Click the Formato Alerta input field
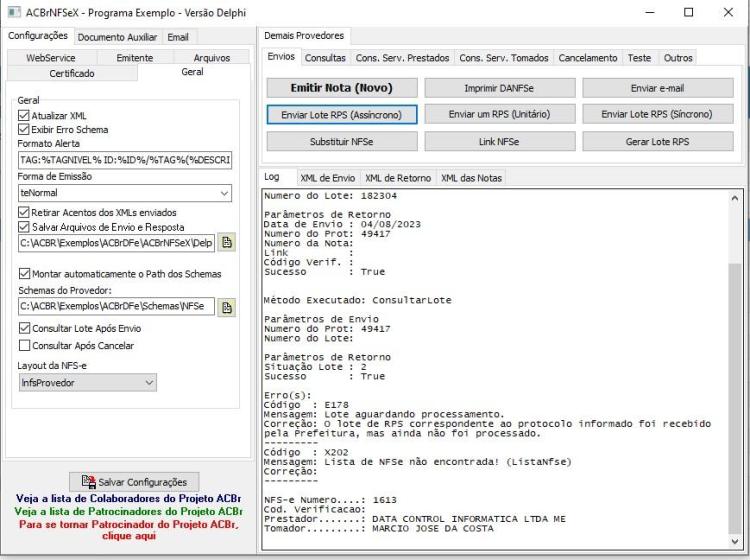 tap(125, 160)
